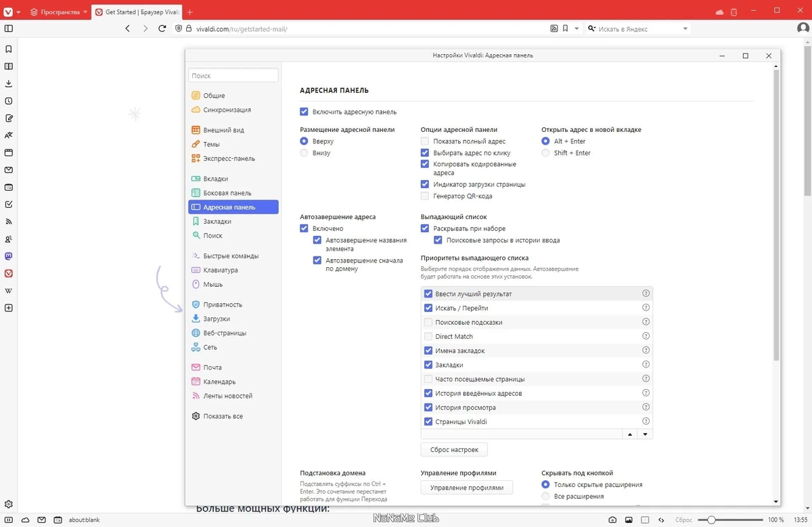
Task: Move priority item down with arrow
Action: click(x=645, y=434)
